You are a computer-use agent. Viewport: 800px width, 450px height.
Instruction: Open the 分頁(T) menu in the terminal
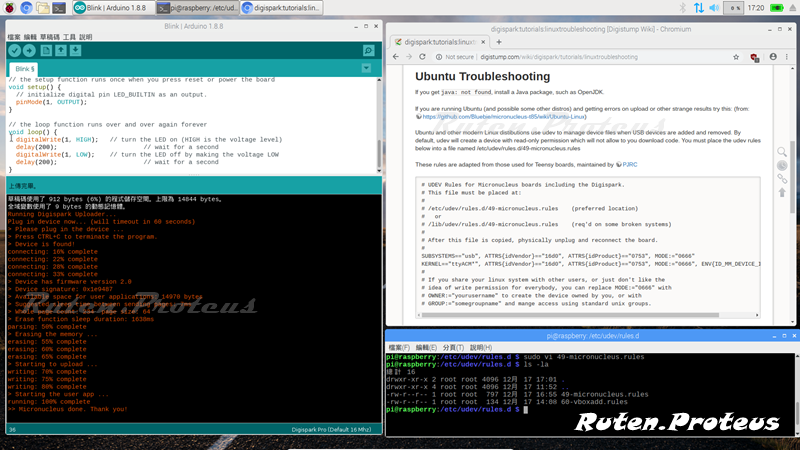point(453,347)
